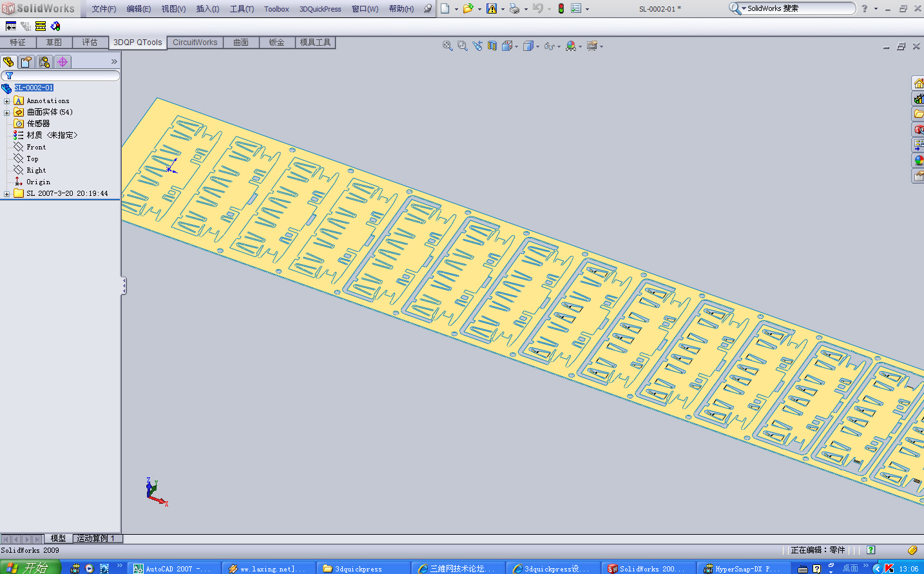Open SolidWorks Resources home icon in task pane
Viewport: 924px width, 574px height.
pos(919,83)
